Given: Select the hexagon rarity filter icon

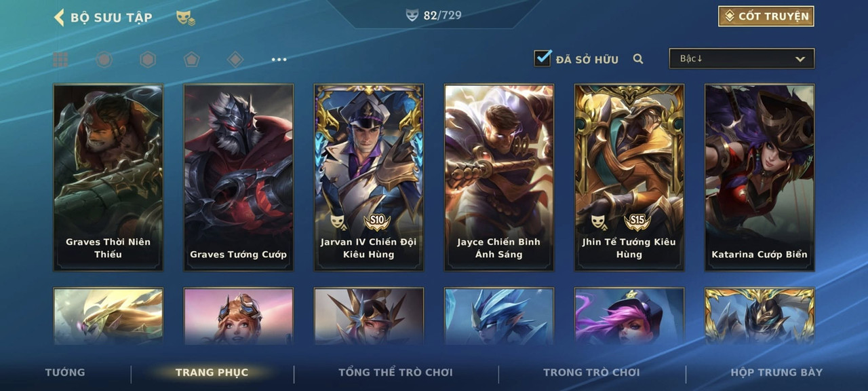Looking at the screenshot, I should pos(148,60).
